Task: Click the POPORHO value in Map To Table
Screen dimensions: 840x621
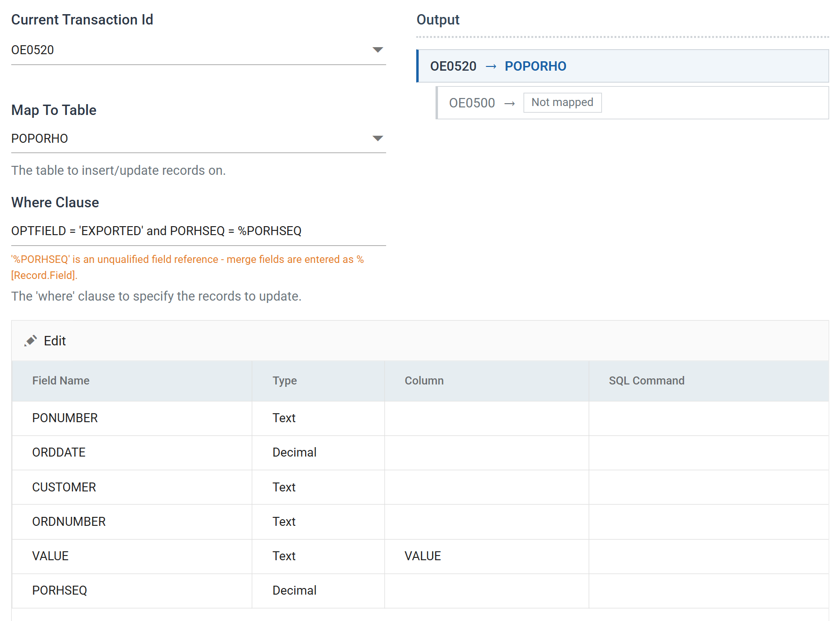Action: 40,139
